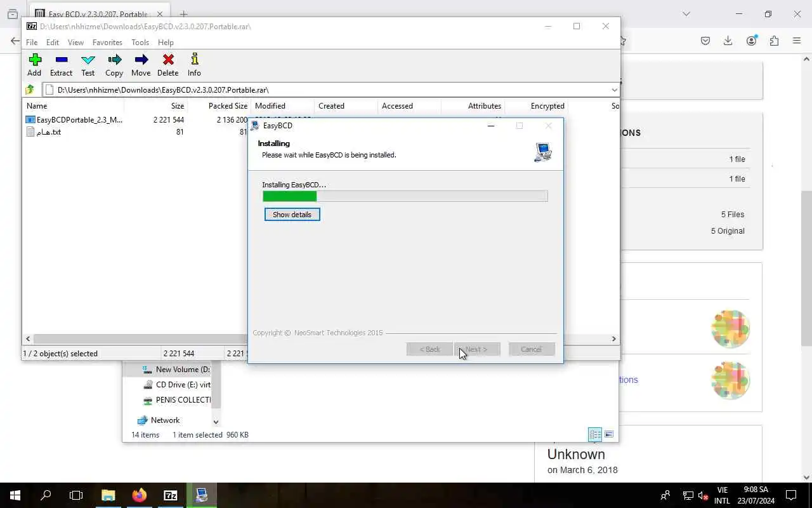
Task: Sort by Attributes column header
Action: pyautogui.click(x=473, y=106)
